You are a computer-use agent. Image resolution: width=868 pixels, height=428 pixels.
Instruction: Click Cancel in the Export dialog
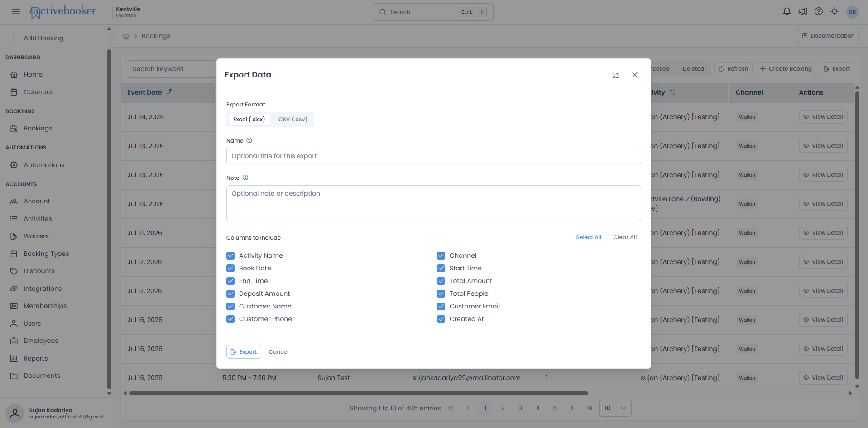point(278,352)
